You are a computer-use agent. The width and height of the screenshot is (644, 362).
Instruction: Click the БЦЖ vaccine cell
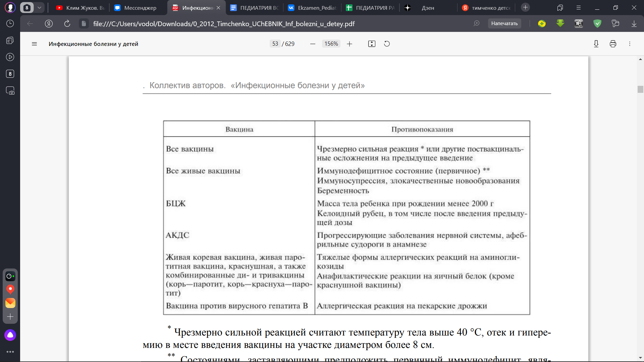tap(176, 203)
